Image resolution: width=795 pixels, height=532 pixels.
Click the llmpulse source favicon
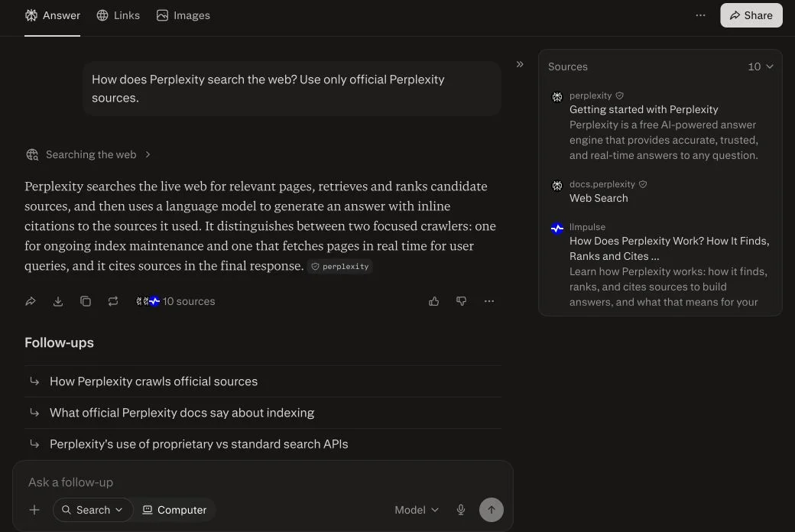pos(556,229)
